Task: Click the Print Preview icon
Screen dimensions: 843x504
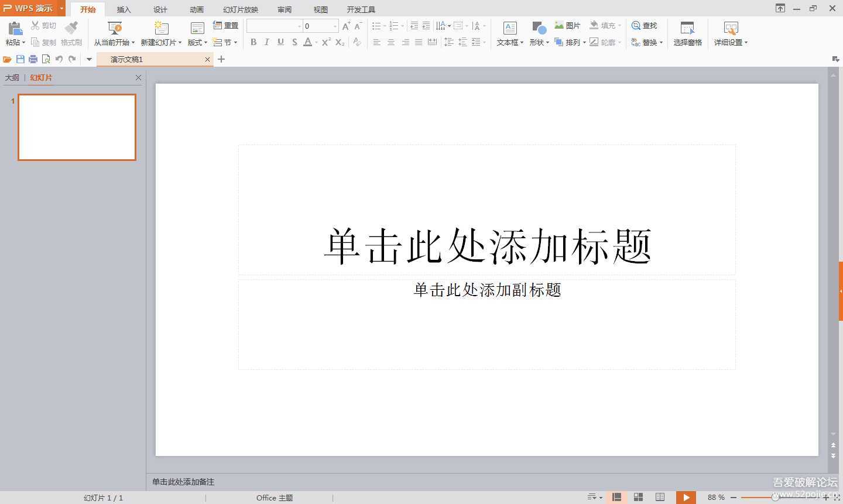Action: (46, 59)
